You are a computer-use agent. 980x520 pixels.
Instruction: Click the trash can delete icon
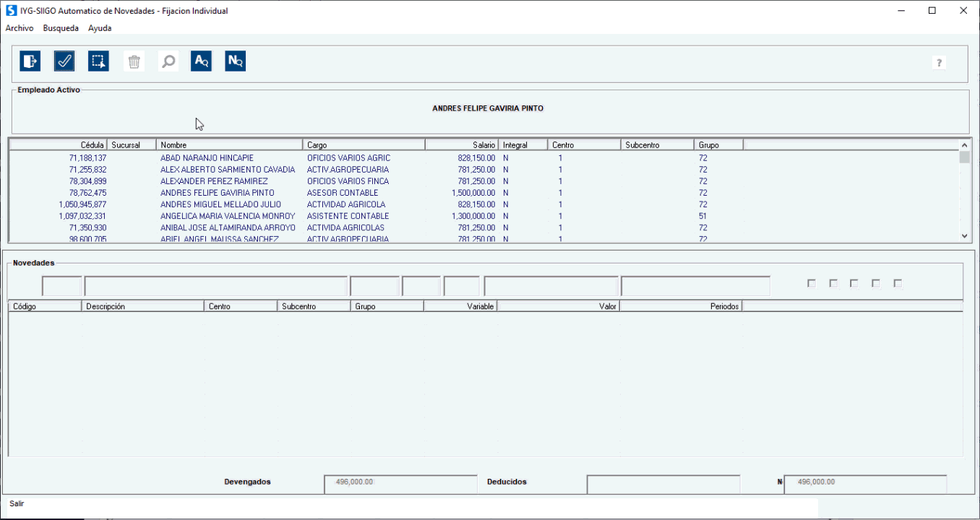134,61
